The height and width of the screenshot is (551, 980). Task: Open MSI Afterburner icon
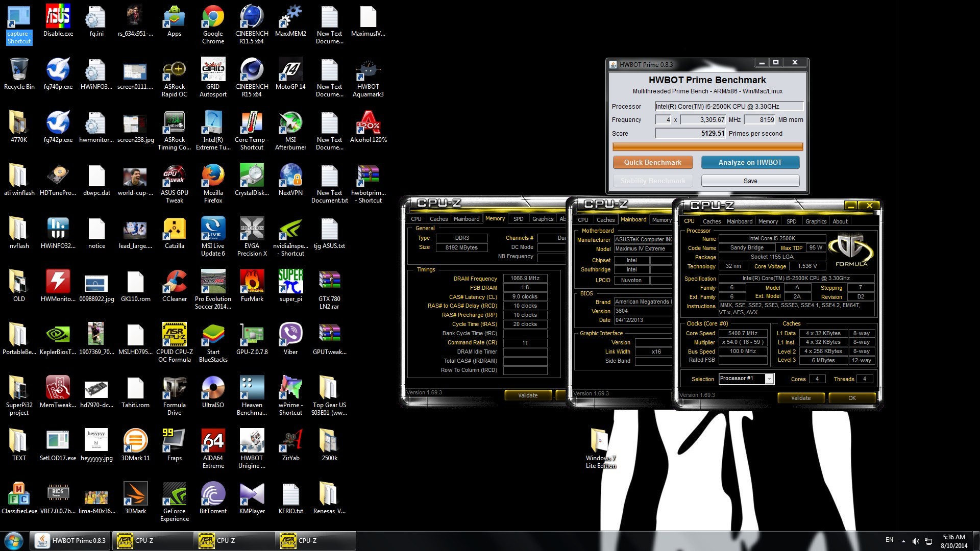point(290,131)
